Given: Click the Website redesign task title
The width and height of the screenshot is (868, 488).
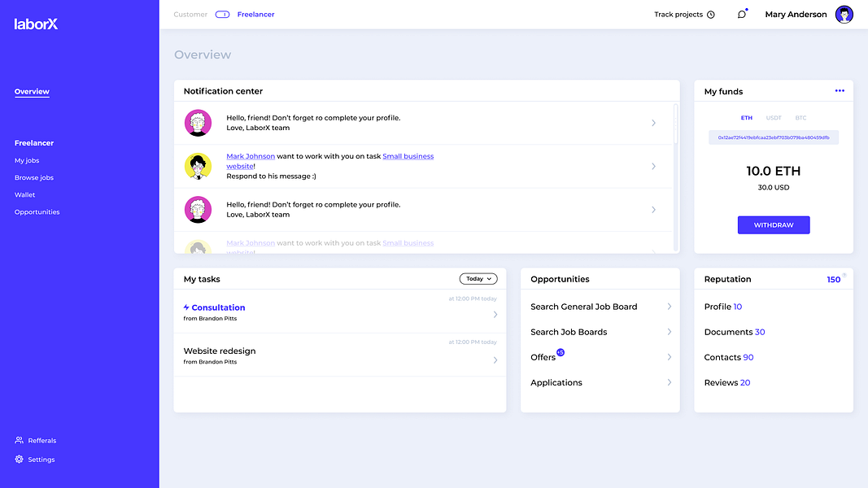Looking at the screenshot, I should tap(219, 351).
